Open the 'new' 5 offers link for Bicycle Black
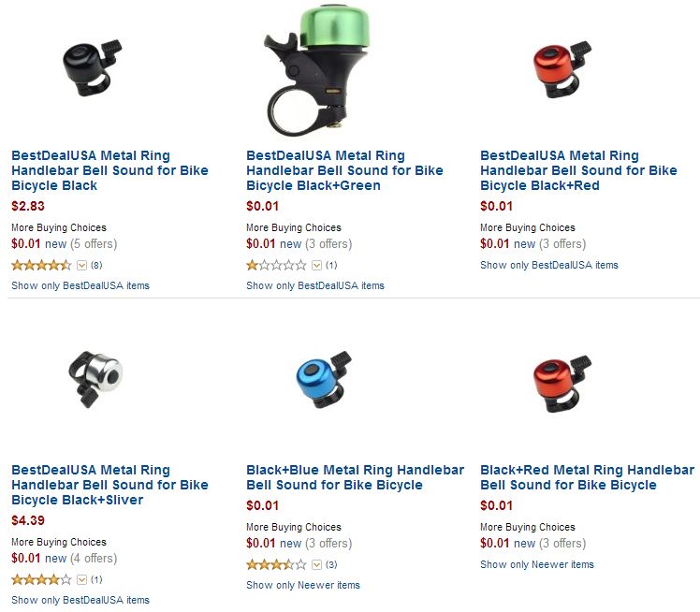The height and width of the screenshot is (612, 700). coord(55,244)
